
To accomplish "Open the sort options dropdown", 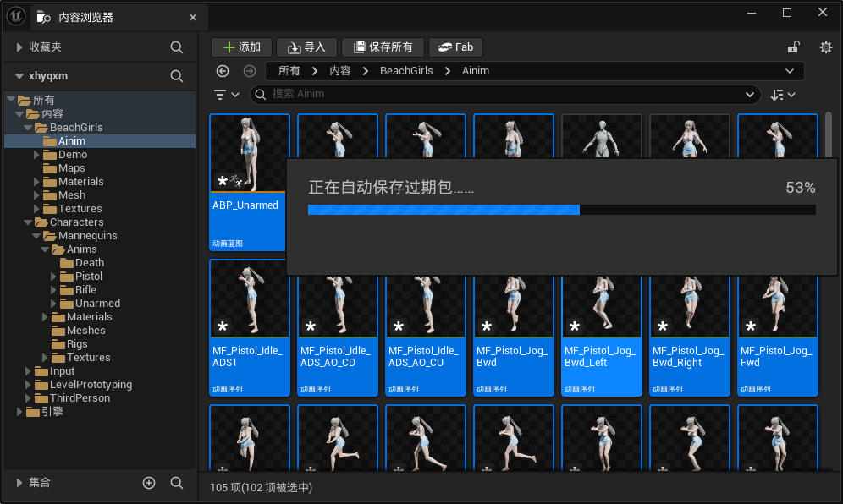I will tap(782, 95).
